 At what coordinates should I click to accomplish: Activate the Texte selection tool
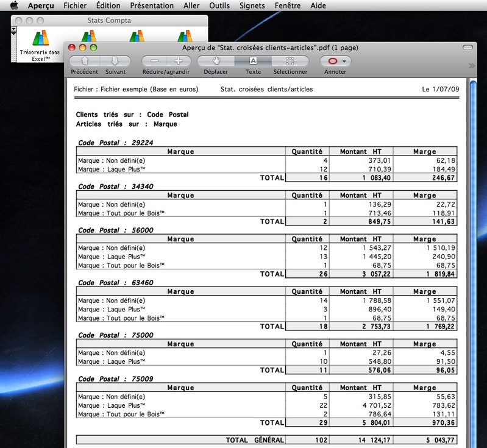click(253, 61)
